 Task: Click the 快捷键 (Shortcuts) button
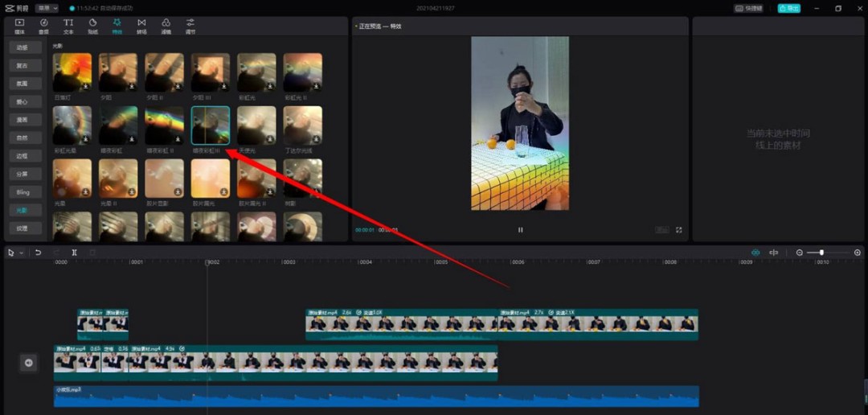[x=749, y=8]
